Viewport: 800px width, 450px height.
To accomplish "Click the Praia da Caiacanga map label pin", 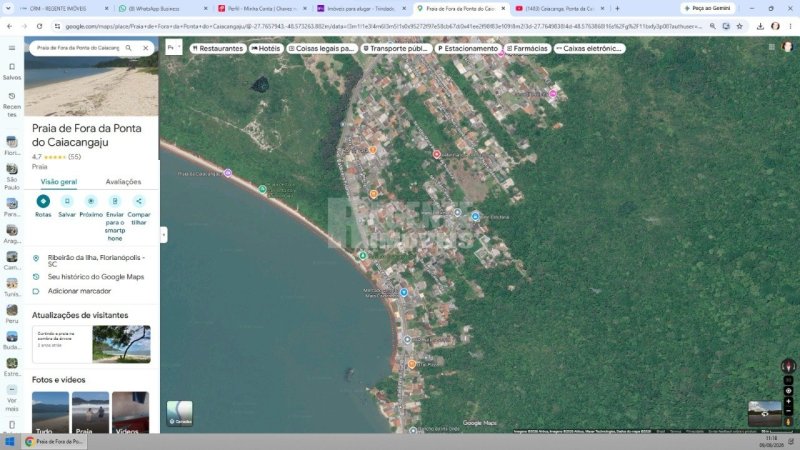I will [x=228, y=173].
